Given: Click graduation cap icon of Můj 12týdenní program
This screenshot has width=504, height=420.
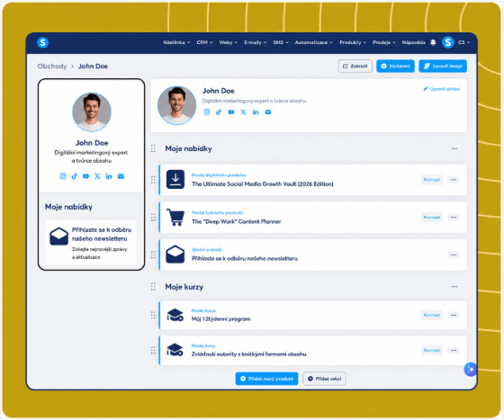Looking at the screenshot, I should coord(175,315).
